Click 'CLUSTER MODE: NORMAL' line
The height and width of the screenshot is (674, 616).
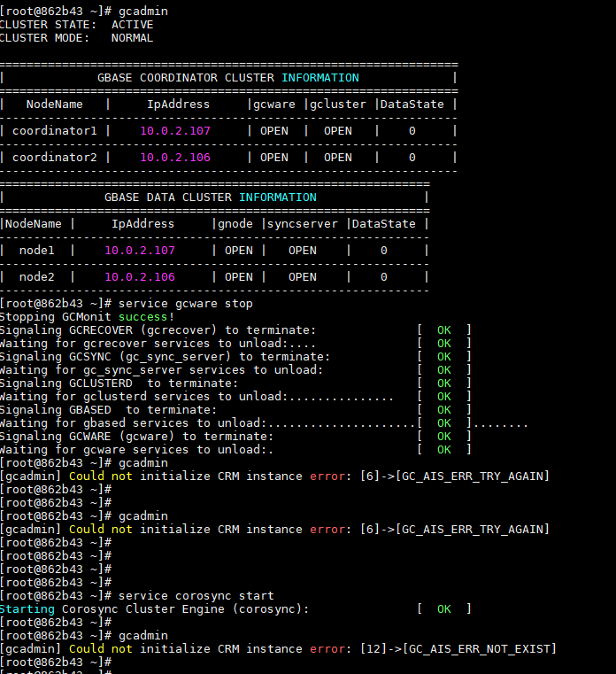pos(76,38)
